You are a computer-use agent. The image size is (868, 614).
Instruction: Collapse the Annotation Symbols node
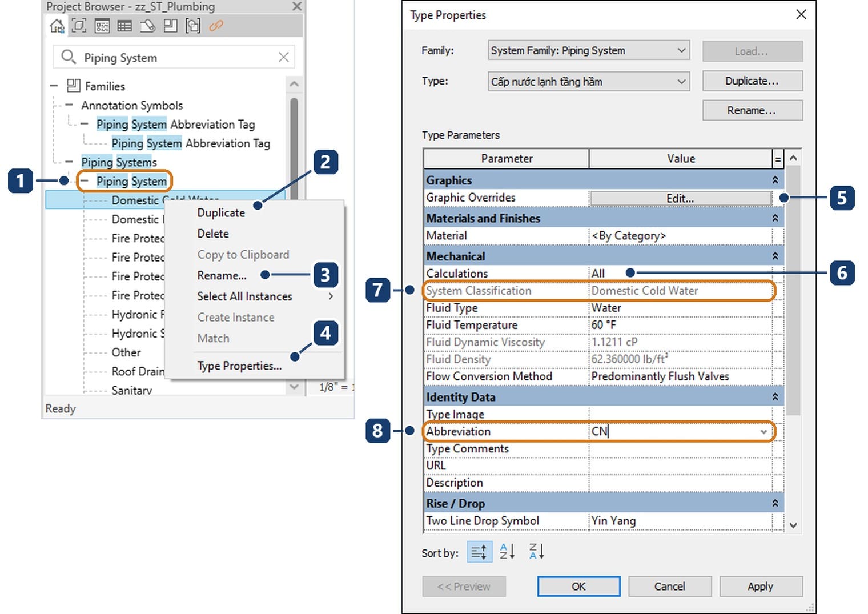click(x=69, y=105)
